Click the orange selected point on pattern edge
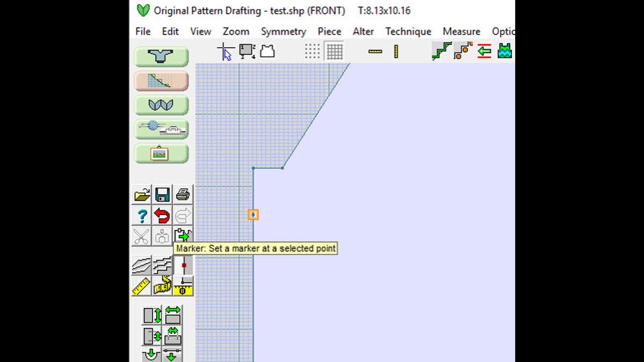Viewport: 644px width, 362px height. [253, 215]
